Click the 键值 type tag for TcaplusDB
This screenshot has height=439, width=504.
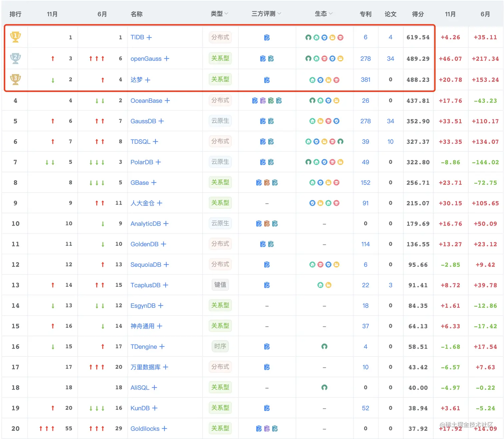click(x=220, y=285)
